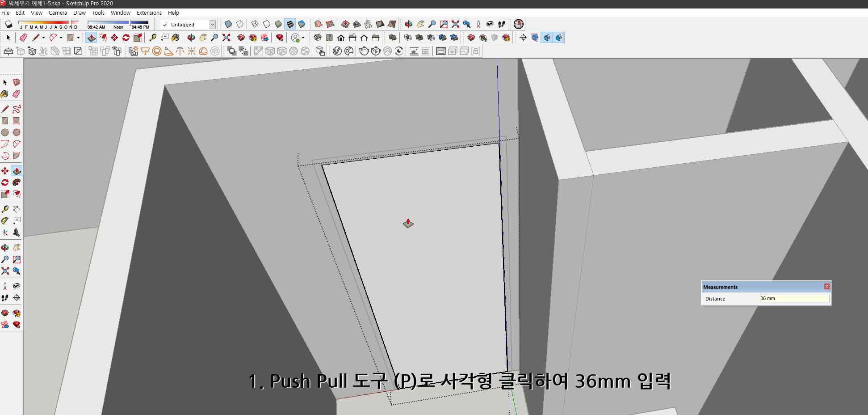Image resolution: width=868 pixels, height=415 pixels.
Task: Select the Paint Bucket tool in left toolbar
Action: (5, 94)
